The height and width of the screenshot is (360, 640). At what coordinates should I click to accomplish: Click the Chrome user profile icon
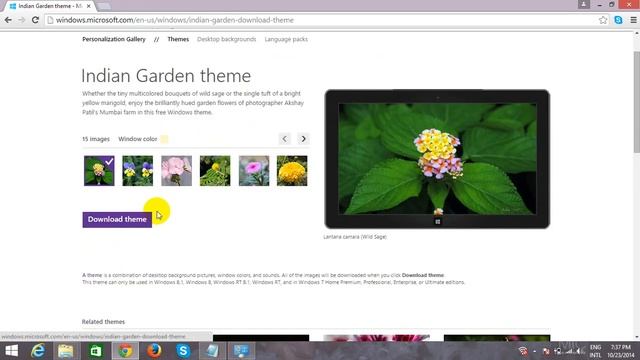coord(584,4)
